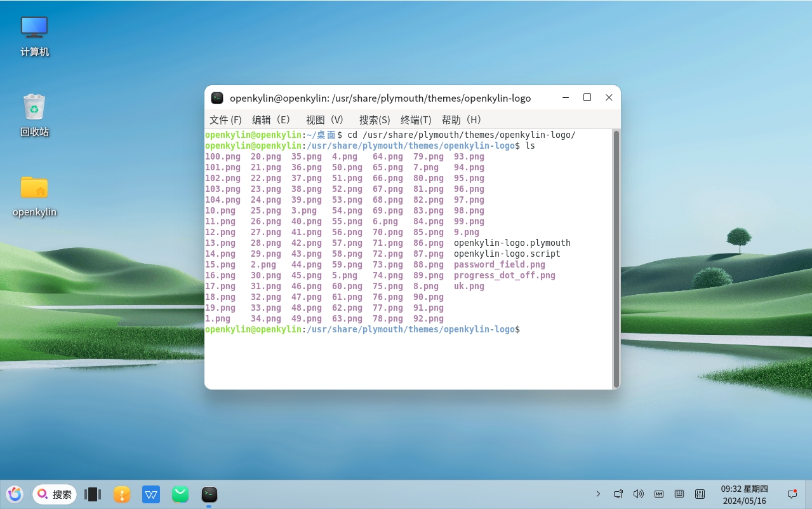
Task: Open the 编辑 (E) menu
Action: coord(270,119)
